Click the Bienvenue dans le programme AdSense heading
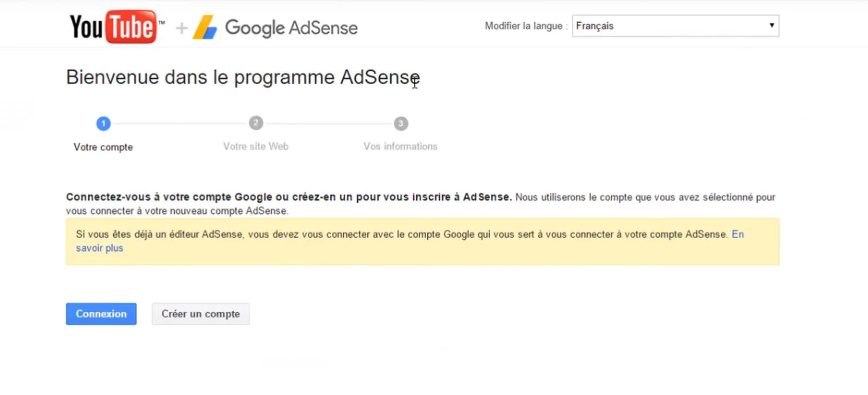The height and width of the screenshot is (395, 868). pyautogui.click(x=243, y=77)
